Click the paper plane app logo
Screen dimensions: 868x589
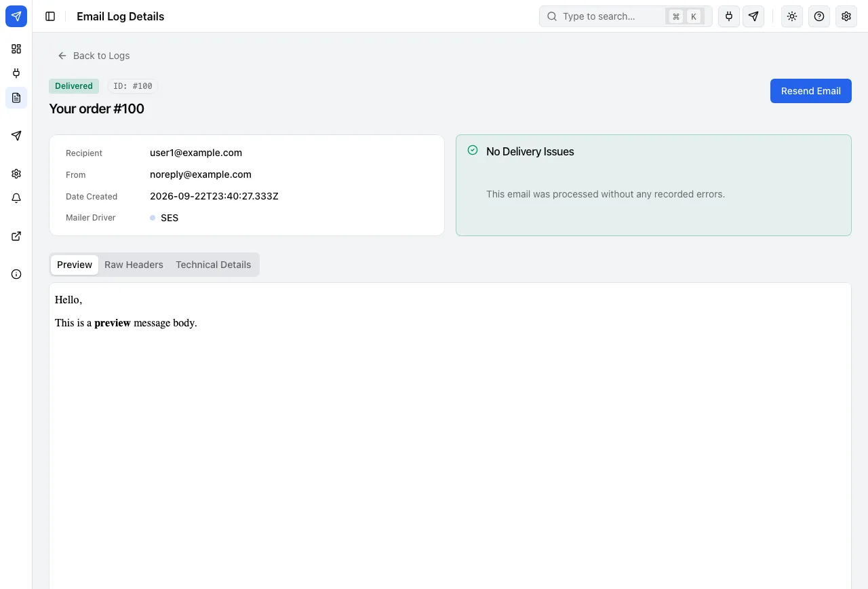coord(16,16)
